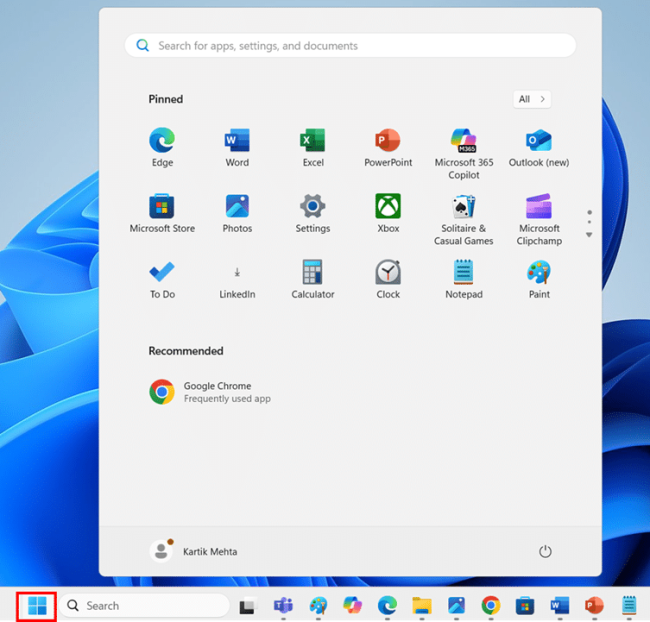Open PowerPoint from the taskbar
The width and height of the screenshot is (650, 622).
(594, 606)
